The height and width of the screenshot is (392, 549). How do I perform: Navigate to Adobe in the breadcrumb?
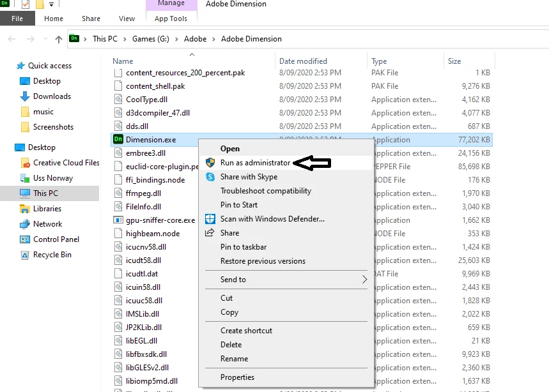click(x=196, y=39)
